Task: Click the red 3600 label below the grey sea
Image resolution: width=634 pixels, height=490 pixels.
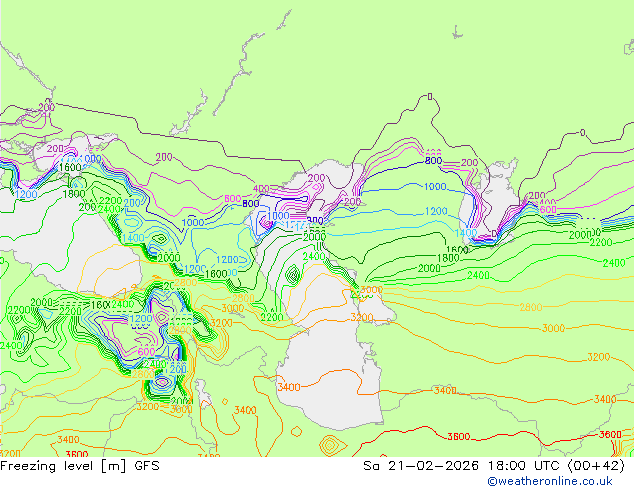Action: pyautogui.click(x=459, y=437)
